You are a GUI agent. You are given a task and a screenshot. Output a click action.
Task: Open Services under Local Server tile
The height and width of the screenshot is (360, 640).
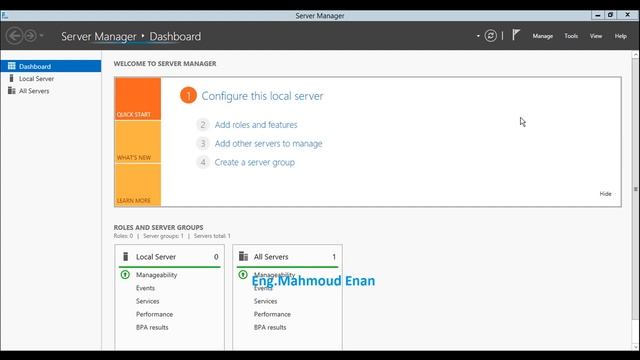[x=147, y=301]
